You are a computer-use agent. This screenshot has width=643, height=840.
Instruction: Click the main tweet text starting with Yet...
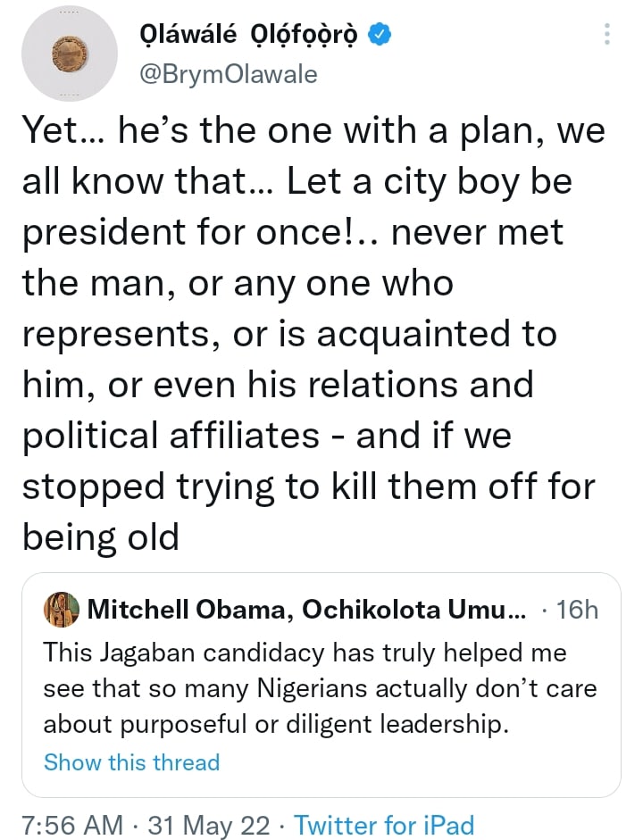click(313, 333)
